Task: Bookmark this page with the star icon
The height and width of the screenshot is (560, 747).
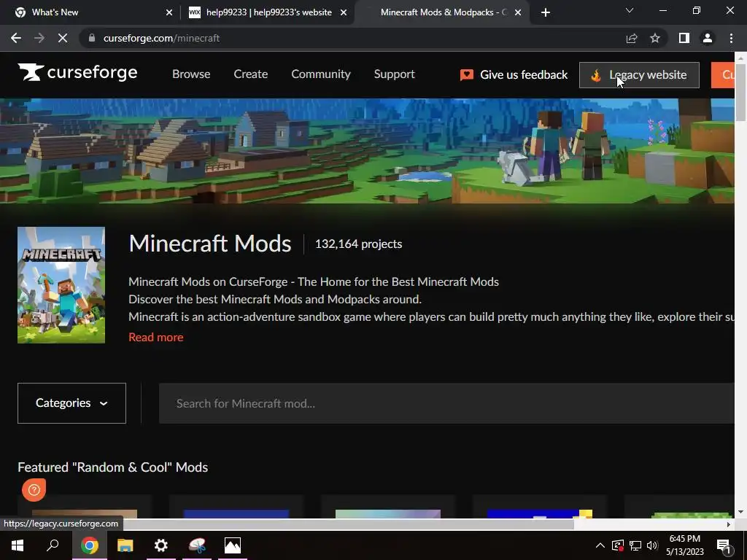Action: (x=655, y=38)
